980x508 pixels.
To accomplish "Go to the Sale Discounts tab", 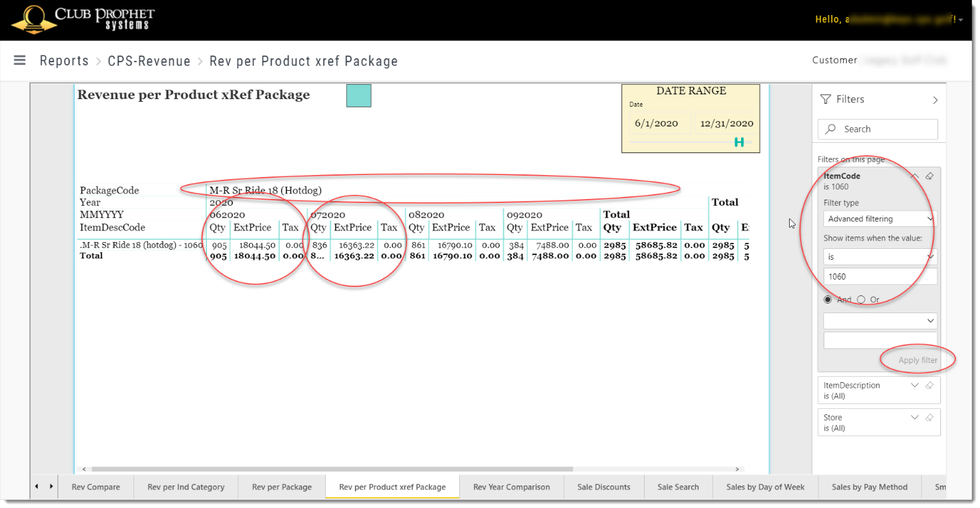I will [604, 487].
